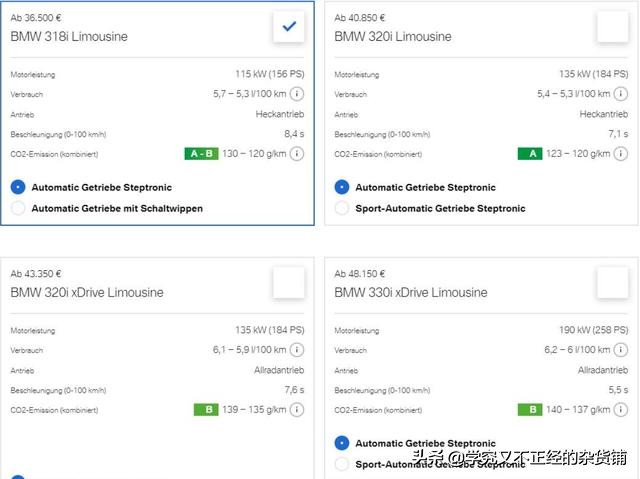Viewport: 640px width, 479px height.
Task: Click B efficiency badge on 330i xDrive card
Action: tap(530, 410)
